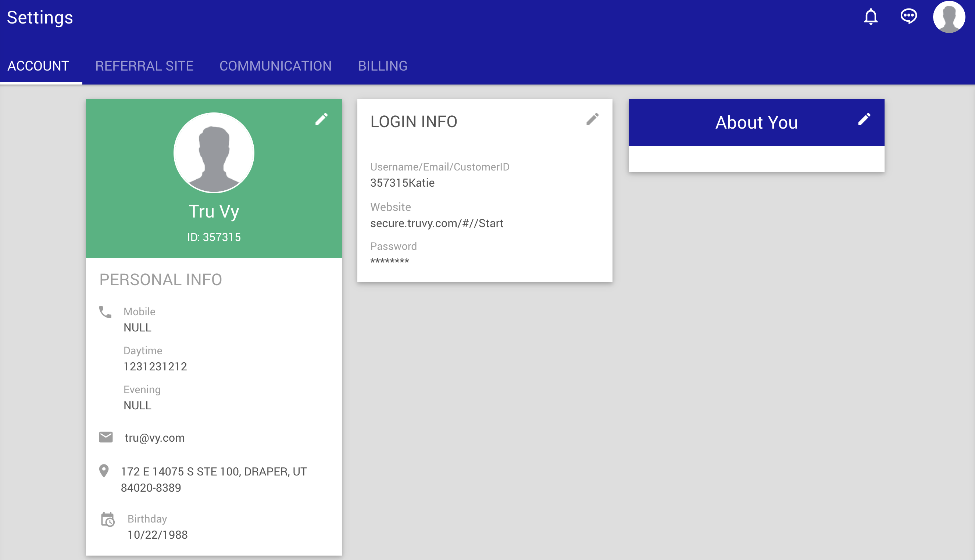Click the Personal Info heading
This screenshot has height=560, width=975.
(161, 280)
